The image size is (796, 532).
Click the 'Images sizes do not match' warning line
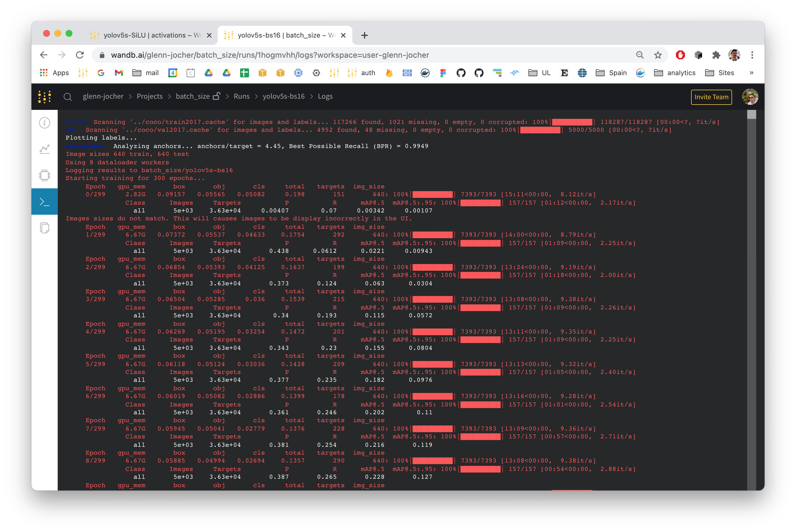239,219
